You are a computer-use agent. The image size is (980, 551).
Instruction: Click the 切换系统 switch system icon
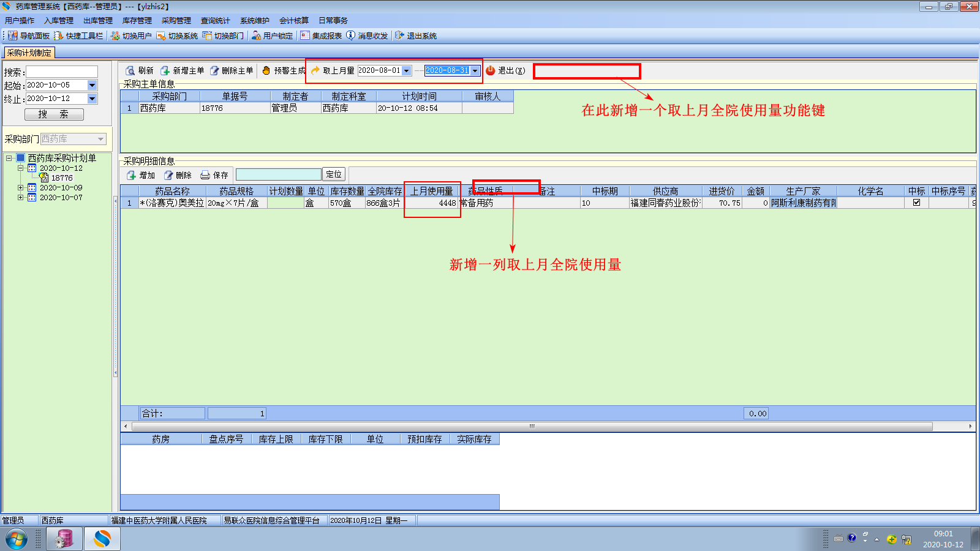click(x=161, y=36)
